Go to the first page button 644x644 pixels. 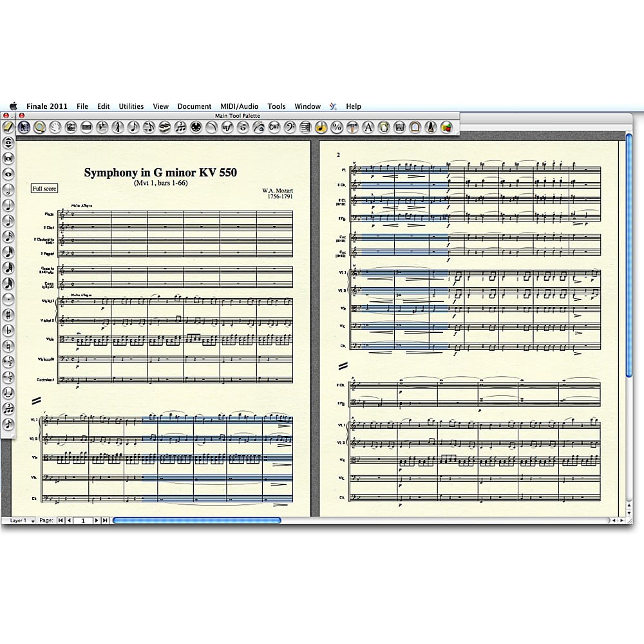coord(61,520)
